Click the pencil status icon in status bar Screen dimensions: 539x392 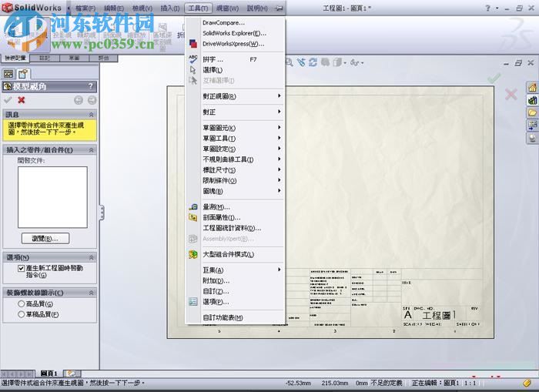tap(527, 383)
